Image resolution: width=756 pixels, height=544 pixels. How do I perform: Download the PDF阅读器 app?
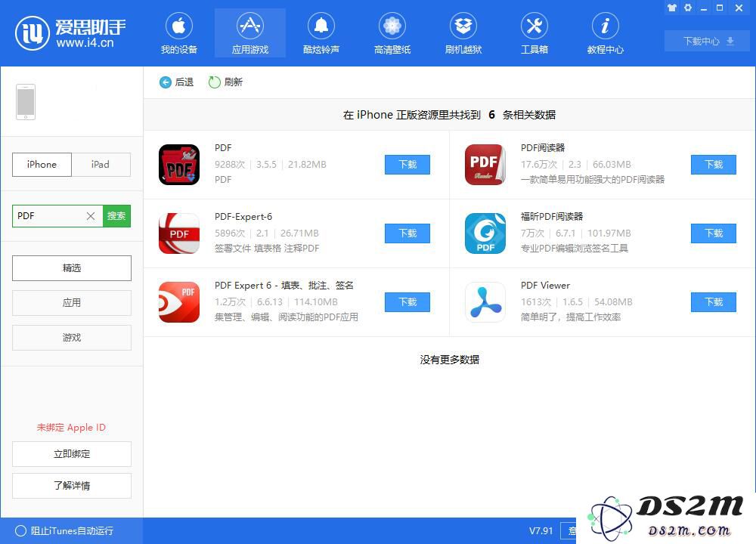coord(714,165)
